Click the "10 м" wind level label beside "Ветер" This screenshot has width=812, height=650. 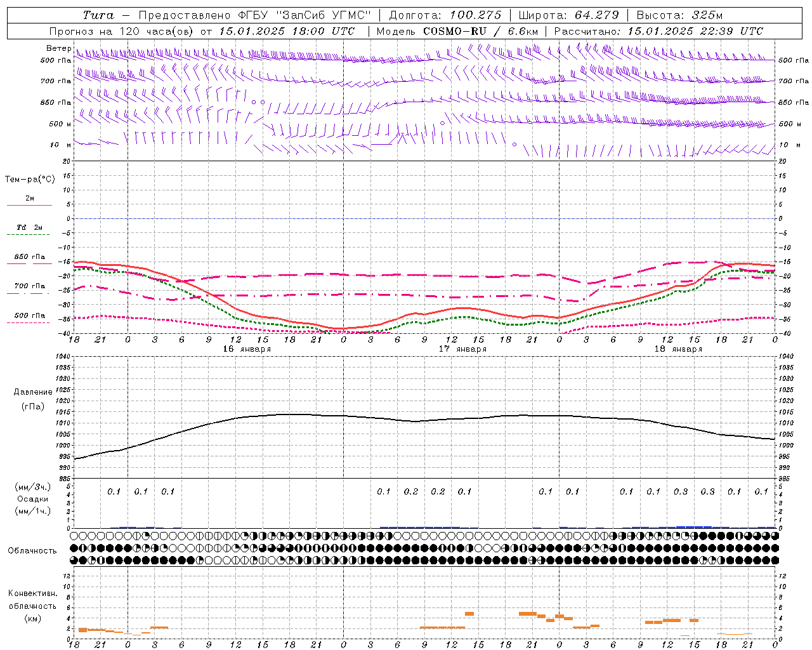(x=60, y=145)
